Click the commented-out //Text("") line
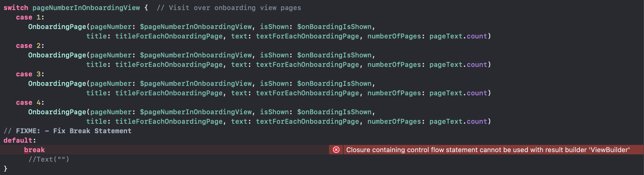Image resolution: width=644 pixels, height=175 pixels. pos(49,159)
